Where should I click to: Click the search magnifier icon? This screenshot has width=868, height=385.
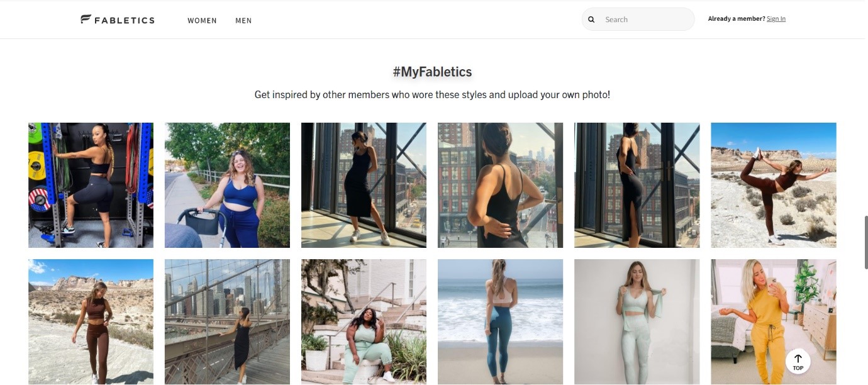591,20
